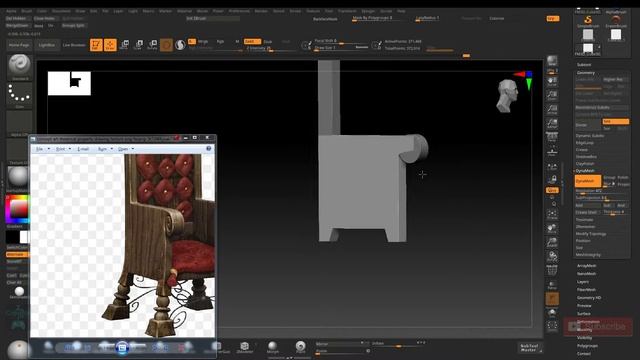Open E-mail menu in image viewer window
The height and width of the screenshot is (360, 640).
(83, 149)
